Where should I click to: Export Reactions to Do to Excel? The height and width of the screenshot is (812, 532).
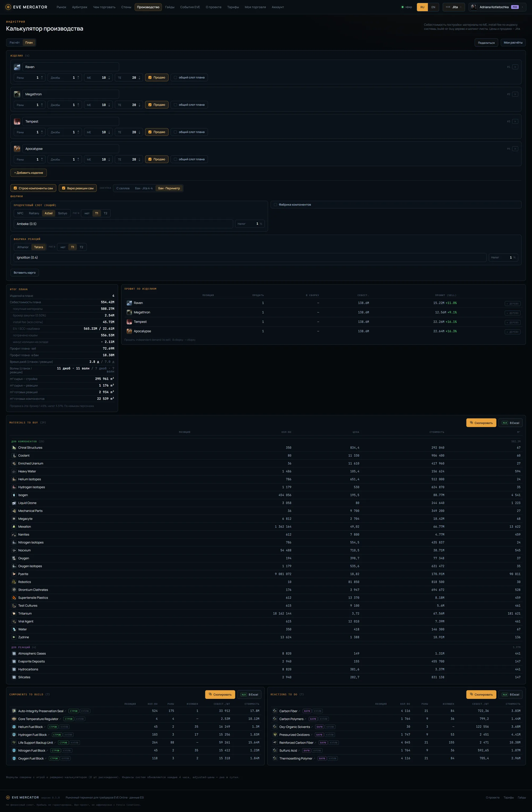pos(510,694)
